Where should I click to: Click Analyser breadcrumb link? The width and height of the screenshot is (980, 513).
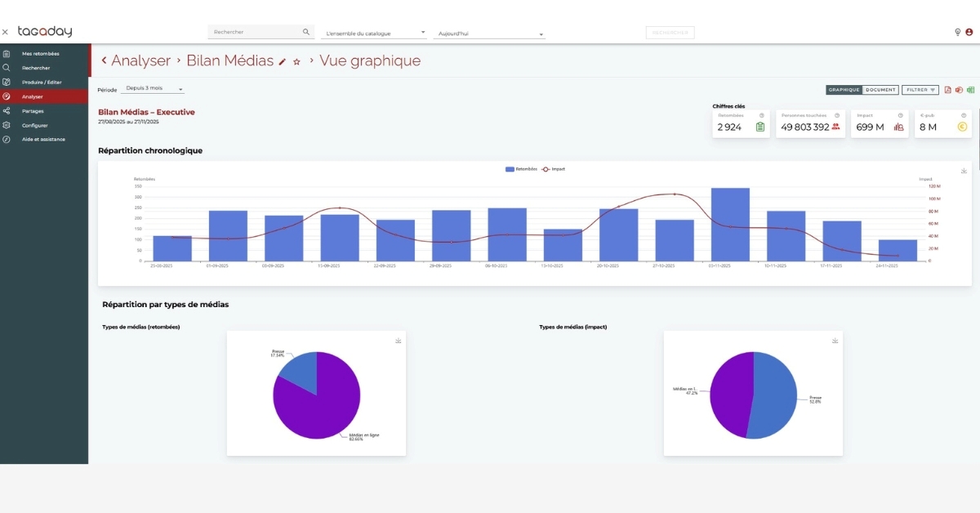[140, 60]
